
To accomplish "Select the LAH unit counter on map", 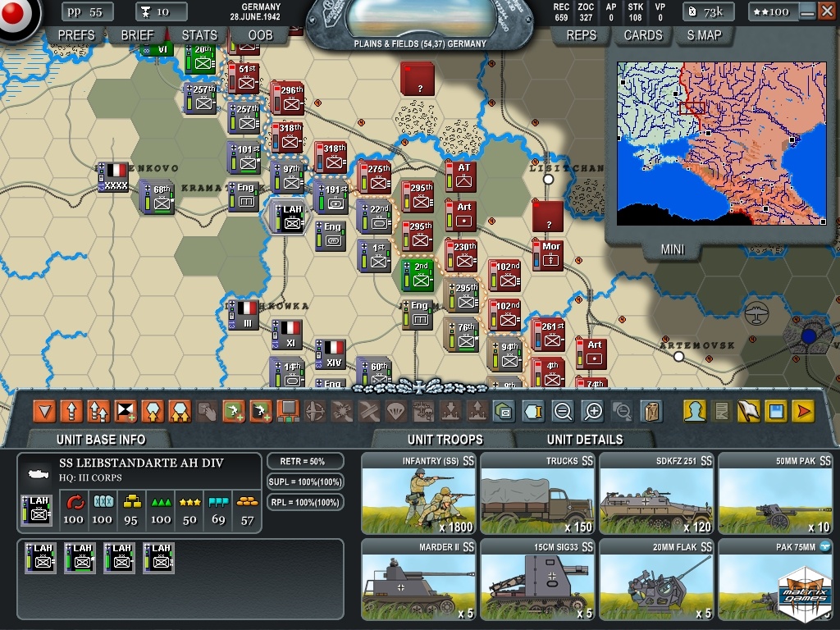I will (x=290, y=217).
